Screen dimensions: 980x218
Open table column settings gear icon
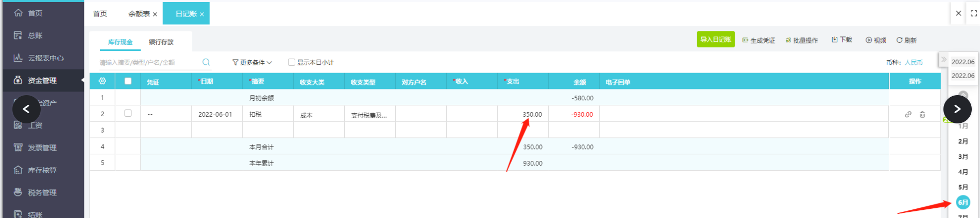[x=102, y=81]
